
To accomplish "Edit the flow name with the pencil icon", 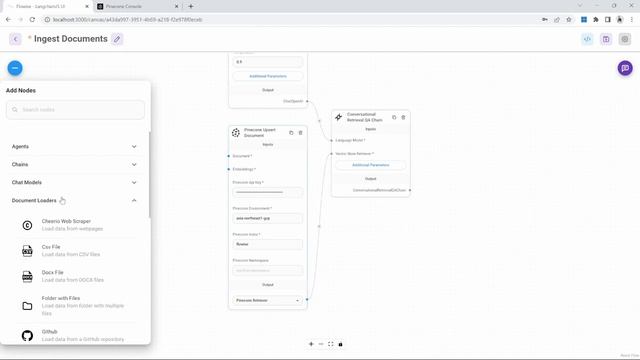I will point(117,39).
